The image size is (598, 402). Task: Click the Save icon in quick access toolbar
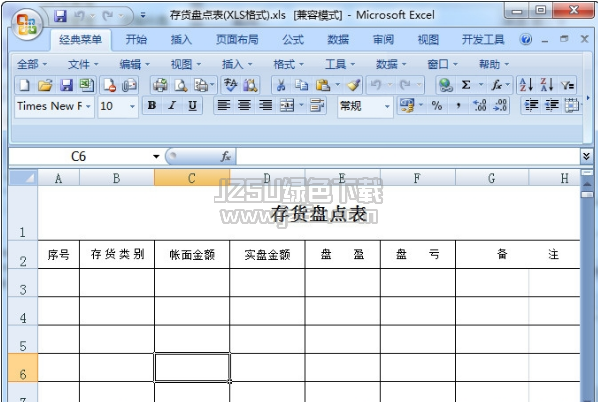pos(60,16)
